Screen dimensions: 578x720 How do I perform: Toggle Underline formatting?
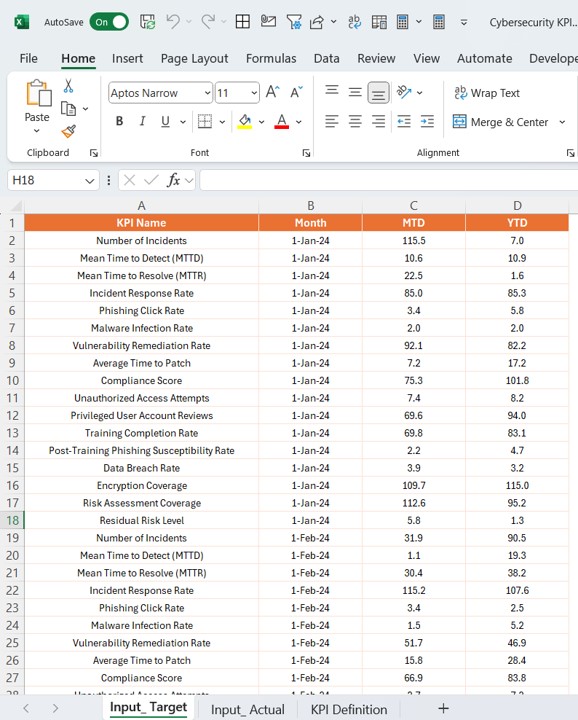click(x=165, y=121)
